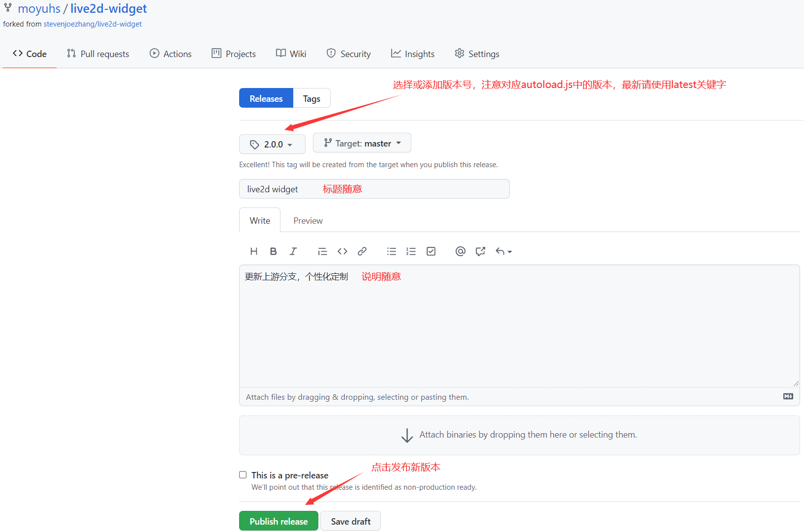
Task: Add a link icon in toolbar
Action: click(362, 251)
